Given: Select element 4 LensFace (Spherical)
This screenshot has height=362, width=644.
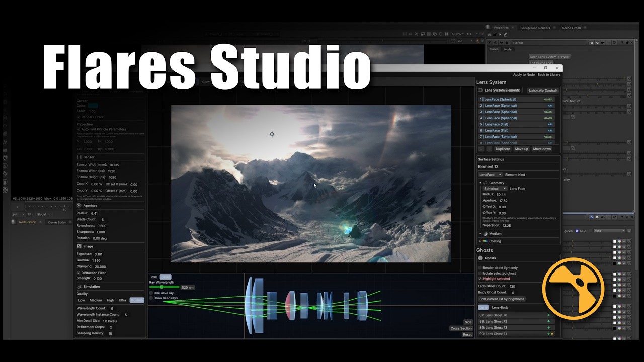Looking at the screenshot, I should click(x=517, y=118).
